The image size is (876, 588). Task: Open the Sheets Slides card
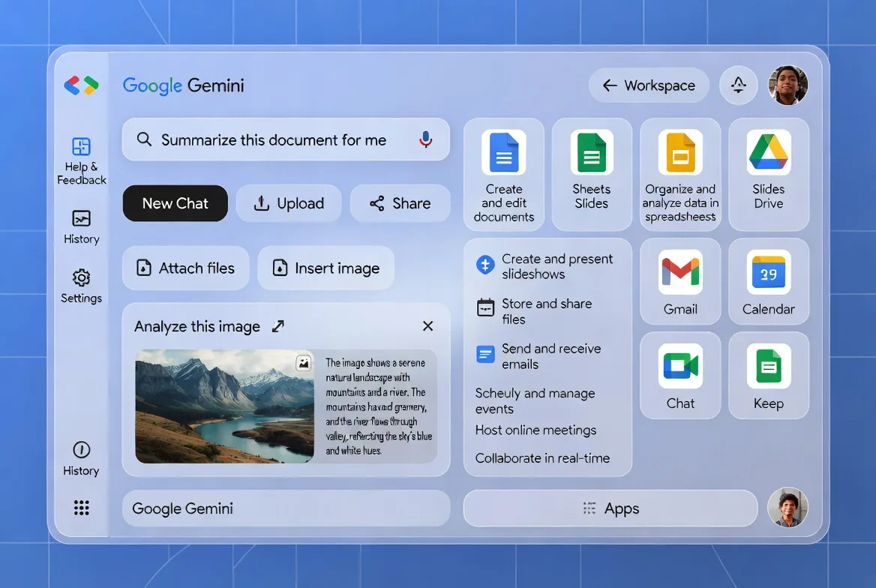[592, 175]
